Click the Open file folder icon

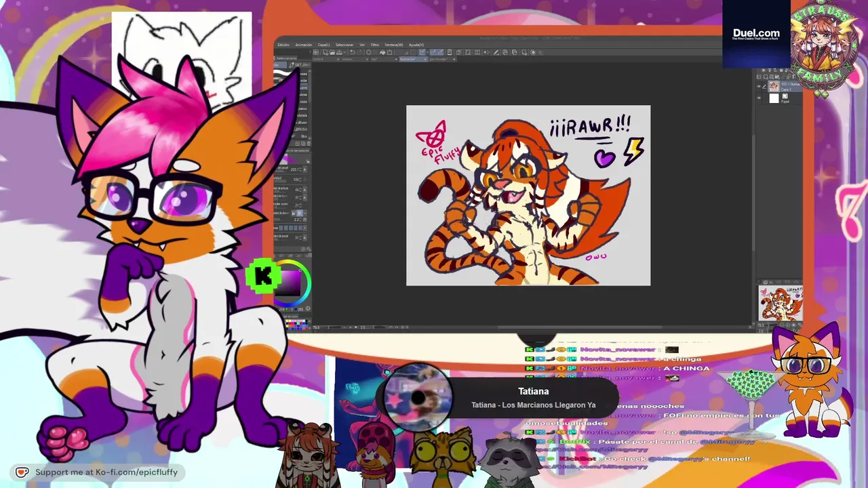coord(334,52)
